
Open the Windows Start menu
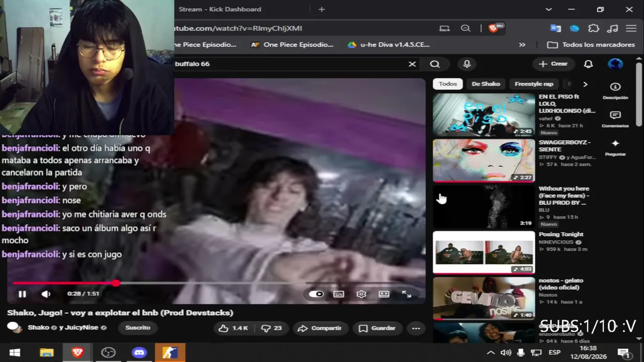coord(15,353)
